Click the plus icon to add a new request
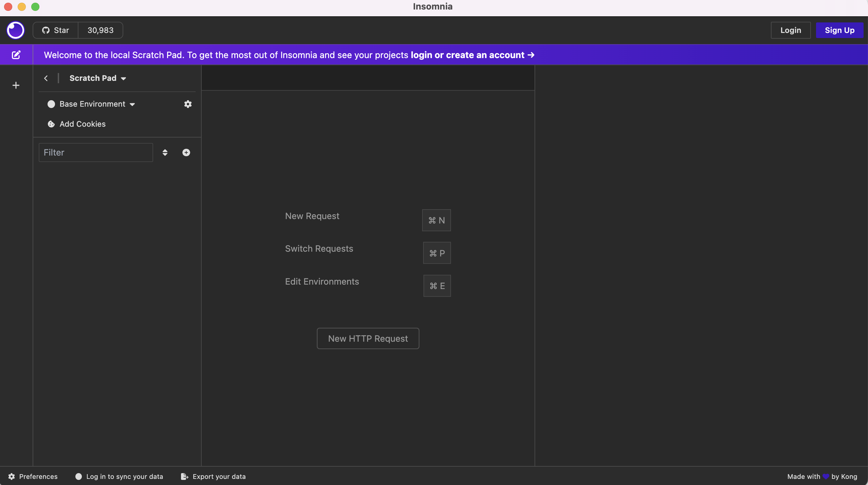Image resolution: width=868 pixels, height=485 pixels. coord(186,152)
